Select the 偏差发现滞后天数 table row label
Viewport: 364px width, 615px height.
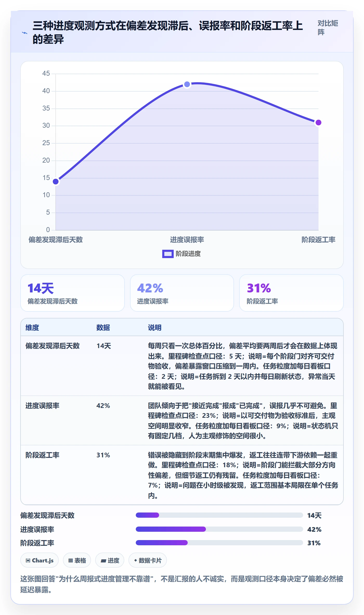53,346
